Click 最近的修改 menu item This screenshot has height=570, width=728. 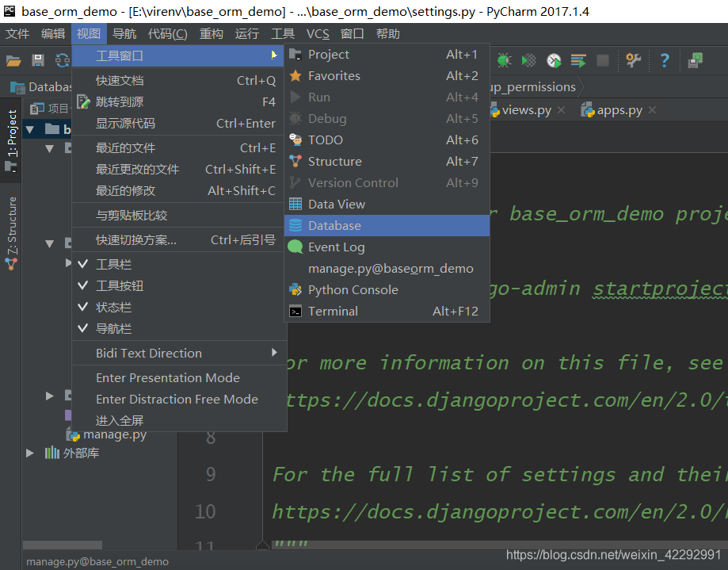click(179, 190)
